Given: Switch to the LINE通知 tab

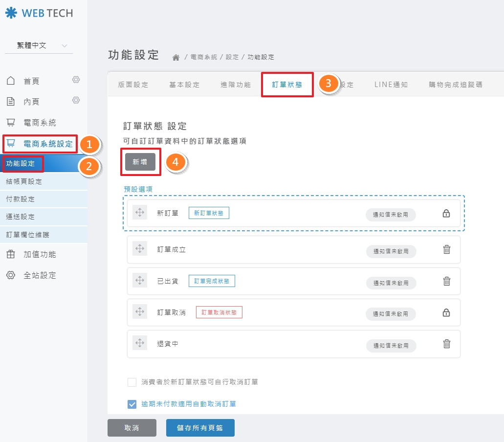Looking at the screenshot, I should 391,85.
